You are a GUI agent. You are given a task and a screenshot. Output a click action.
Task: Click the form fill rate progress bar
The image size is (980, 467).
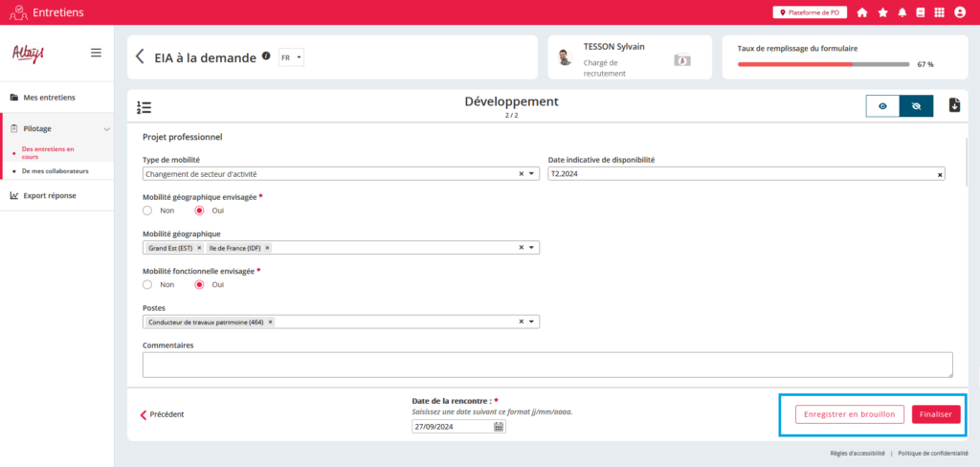823,64
